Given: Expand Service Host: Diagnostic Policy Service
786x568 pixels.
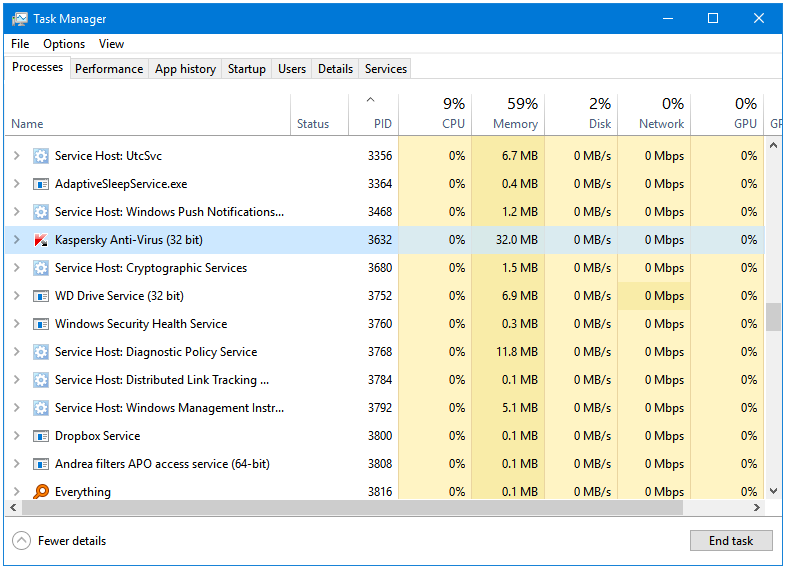Looking at the screenshot, I should [17, 352].
